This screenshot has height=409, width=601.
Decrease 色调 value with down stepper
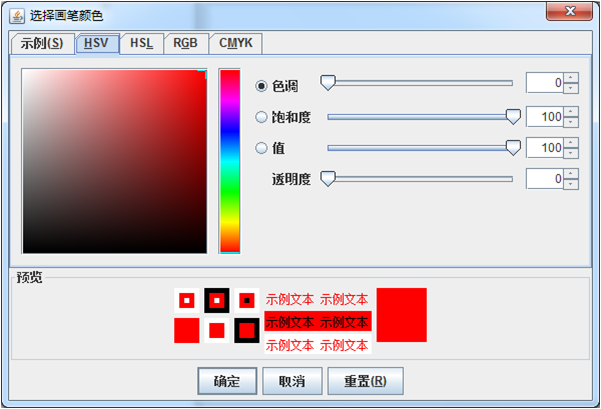click(571, 88)
